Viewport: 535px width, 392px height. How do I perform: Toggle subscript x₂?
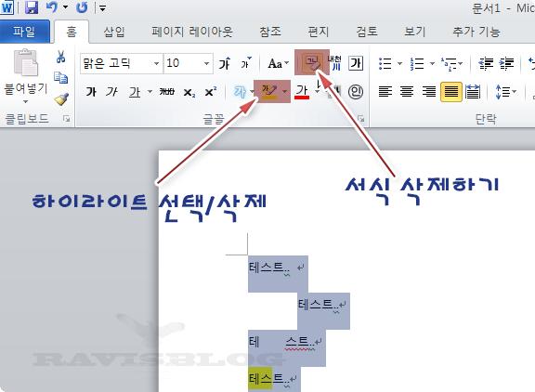(189, 92)
